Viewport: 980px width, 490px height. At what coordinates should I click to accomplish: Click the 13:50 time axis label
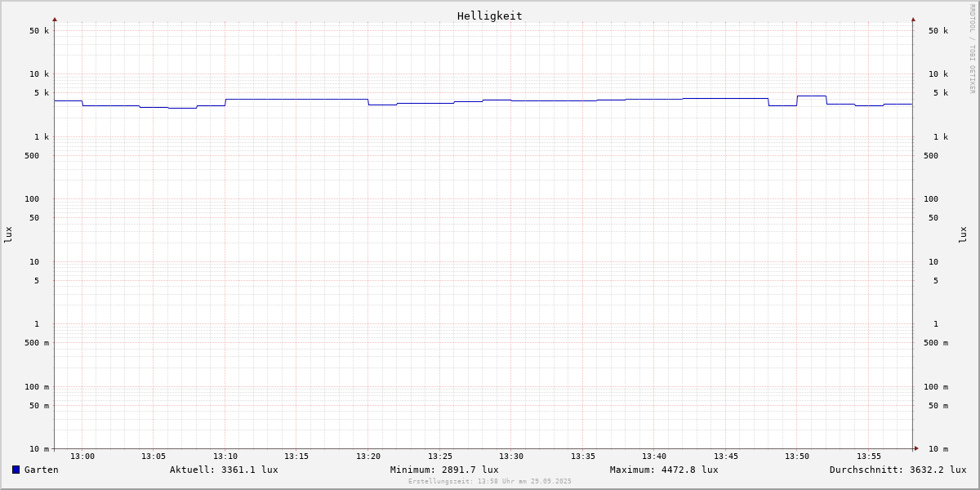(x=797, y=457)
